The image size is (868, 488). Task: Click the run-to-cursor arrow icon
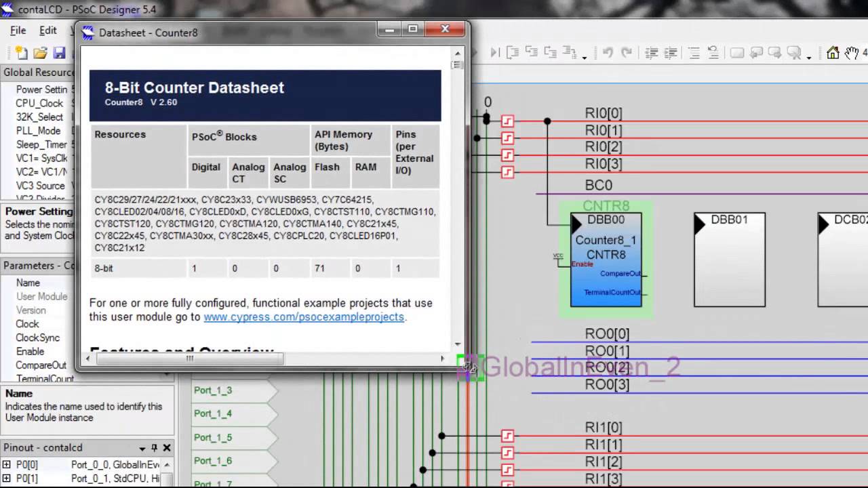tap(495, 52)
